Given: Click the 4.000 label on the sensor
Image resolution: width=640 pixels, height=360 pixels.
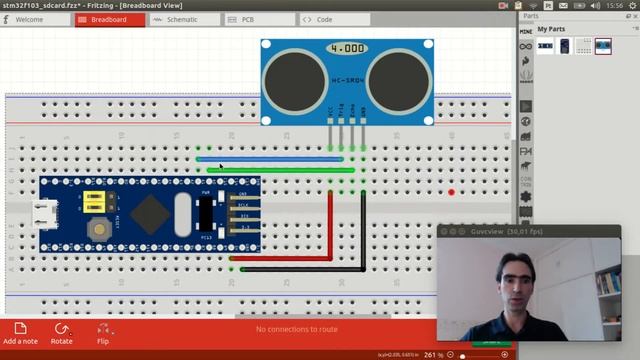Looking at the screenshot, I should click(x=347, y=49).
